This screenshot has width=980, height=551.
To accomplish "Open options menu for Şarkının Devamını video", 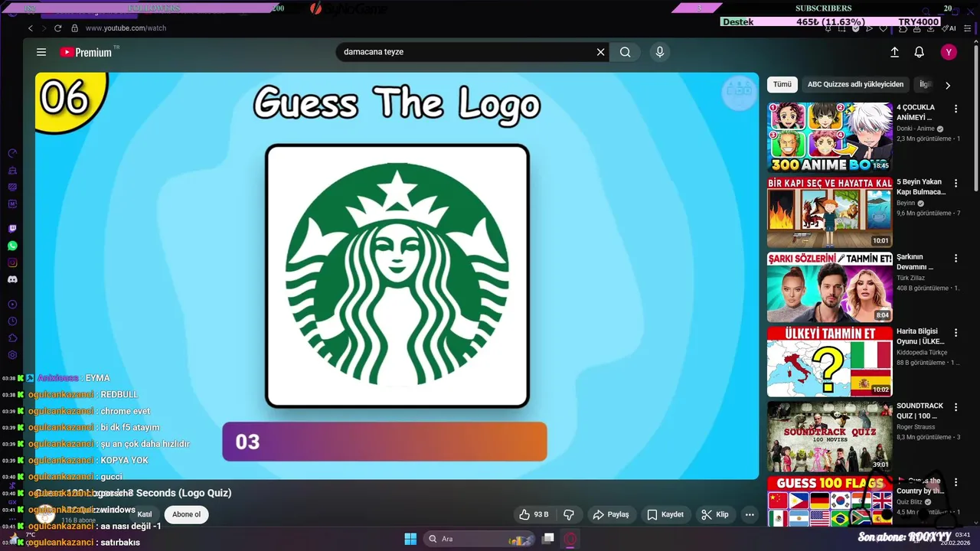I will [955, 258].
